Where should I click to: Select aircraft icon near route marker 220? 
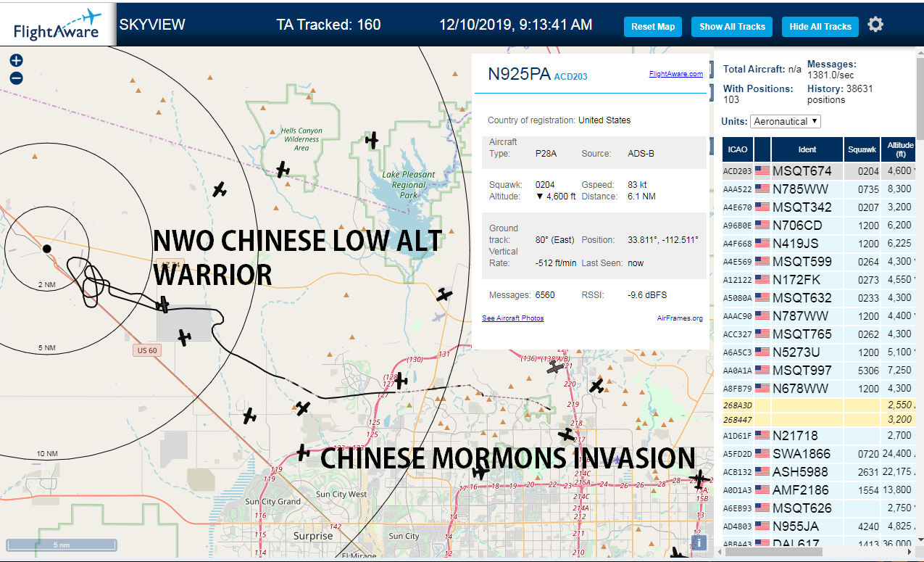(596, 387)
